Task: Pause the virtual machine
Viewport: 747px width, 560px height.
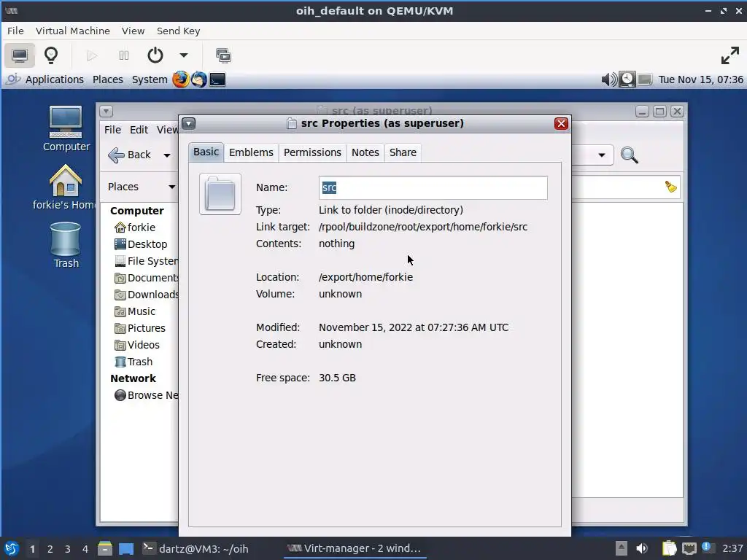Action: point(124,55)
